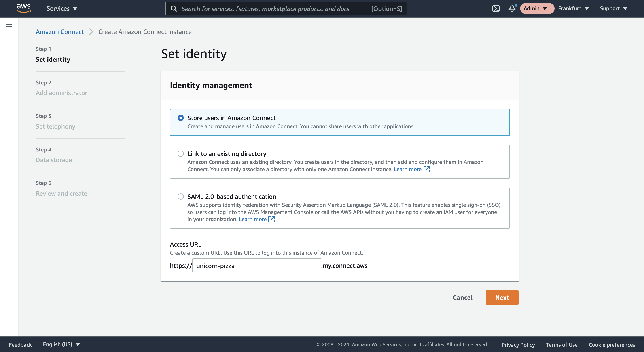Click the AWS logo home icon

(x=24, y=8)
